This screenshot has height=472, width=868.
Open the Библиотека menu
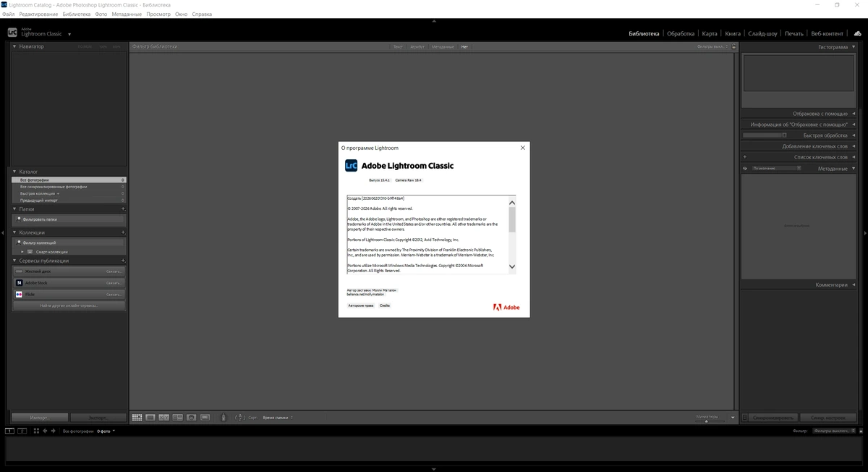tap(77, 14)
